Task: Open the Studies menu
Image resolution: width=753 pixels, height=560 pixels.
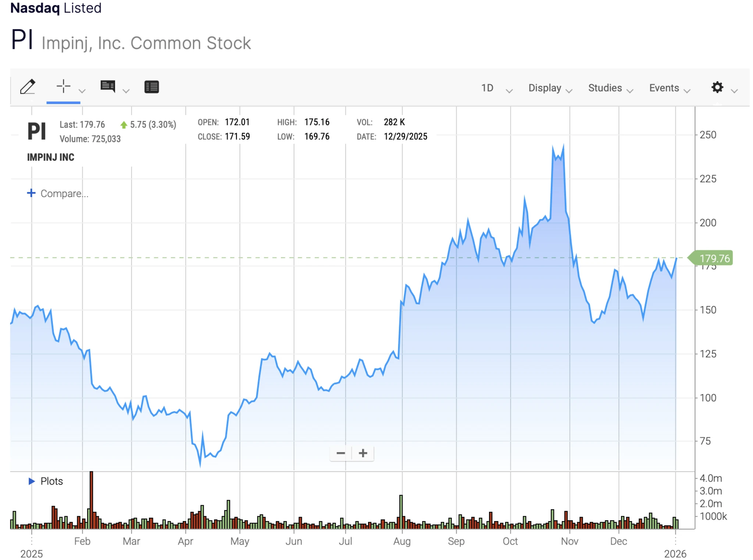Action: click(610, 88)
